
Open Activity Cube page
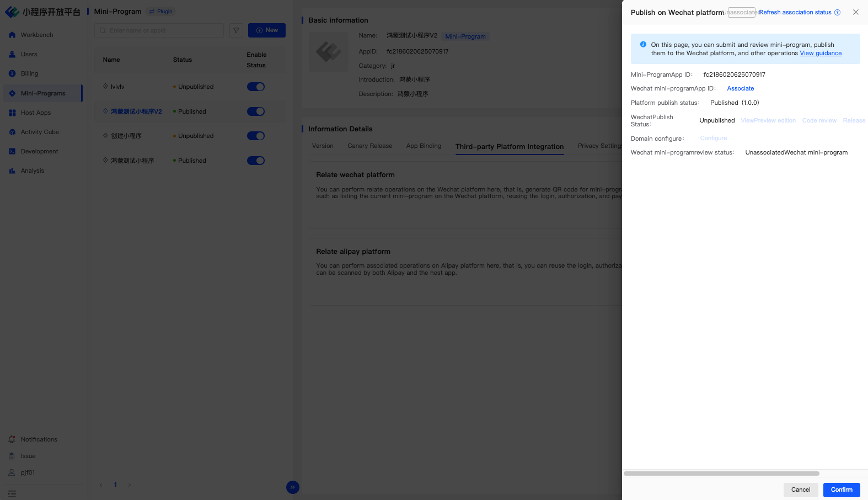(x=40, y=132)
